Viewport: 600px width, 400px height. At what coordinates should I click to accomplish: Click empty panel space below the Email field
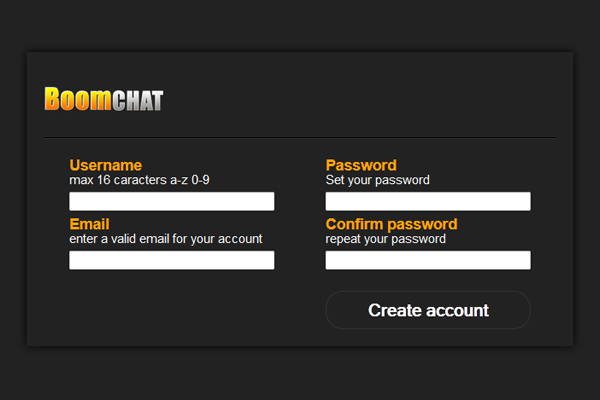[170, 310]
